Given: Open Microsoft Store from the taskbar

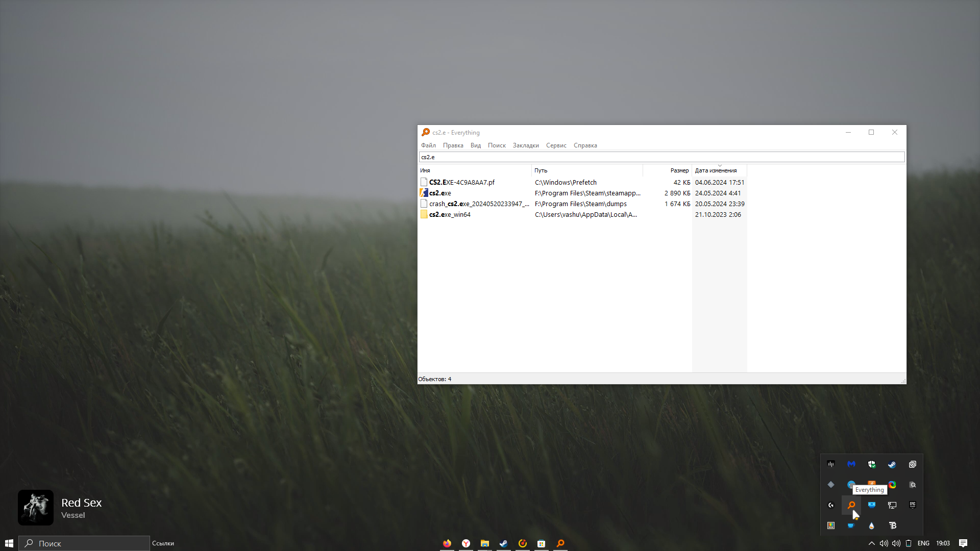Looking at the screenshot, I should click(541, 543).
